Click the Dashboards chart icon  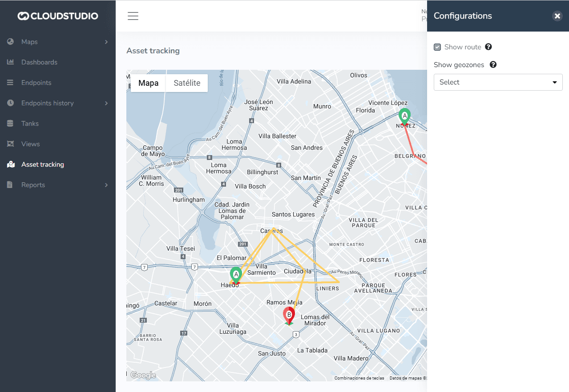(11, 62)
